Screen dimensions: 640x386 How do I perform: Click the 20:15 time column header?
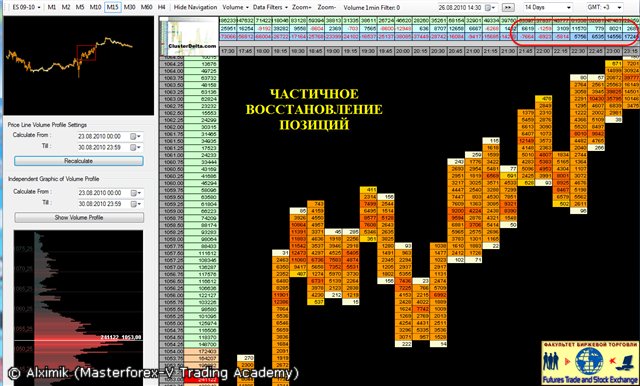(421, 51)
